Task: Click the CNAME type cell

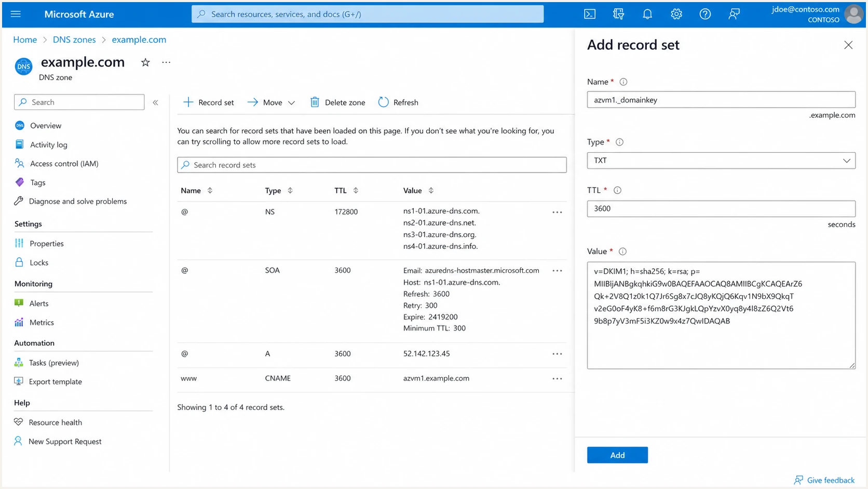Action: point(278,378)
